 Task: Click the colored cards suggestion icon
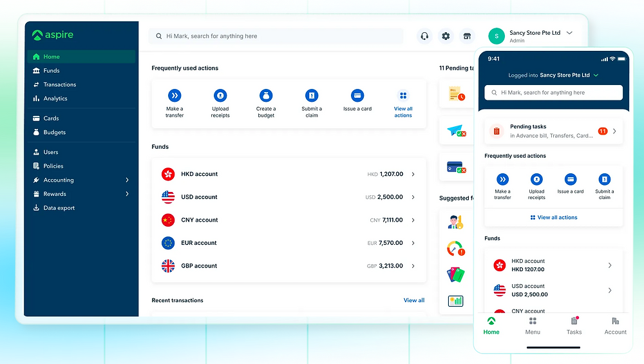click(x=456, y=274)
